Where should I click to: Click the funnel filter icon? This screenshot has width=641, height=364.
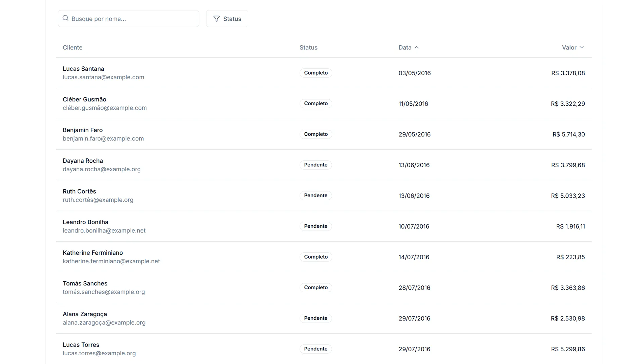coord(217,19)
